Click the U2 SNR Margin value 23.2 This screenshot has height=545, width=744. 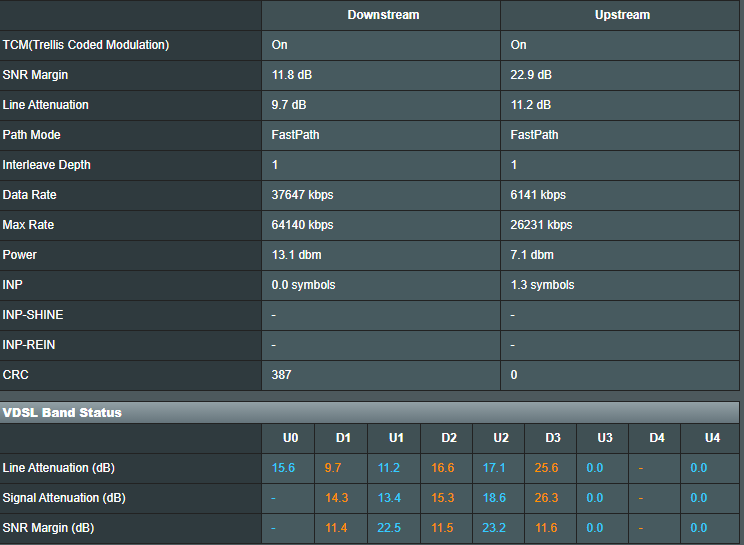pyautogui.click(x=494, y=528)
